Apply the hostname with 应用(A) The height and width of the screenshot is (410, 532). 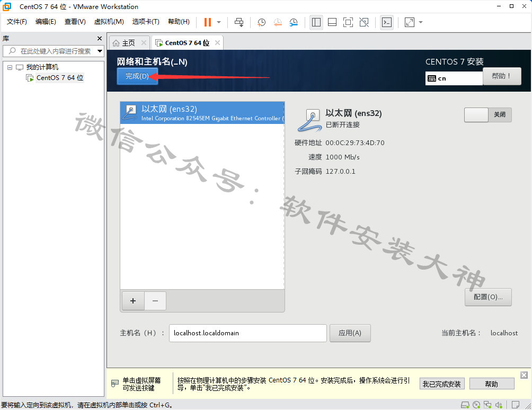pos(350,333)
